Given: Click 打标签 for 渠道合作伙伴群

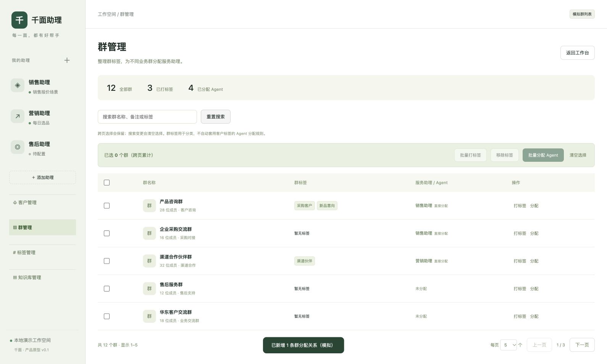Looking at the screenshot, I should [520, 261].
